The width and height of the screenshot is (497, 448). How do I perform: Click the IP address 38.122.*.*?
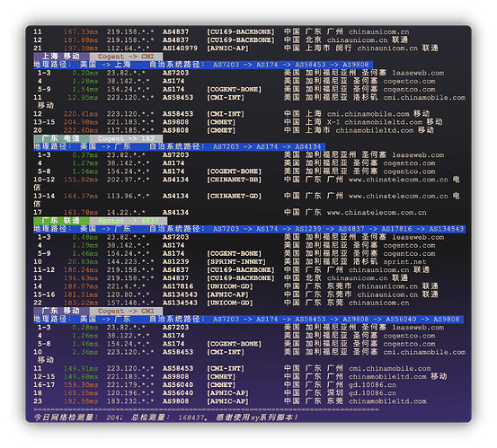(x=128, y=336)
